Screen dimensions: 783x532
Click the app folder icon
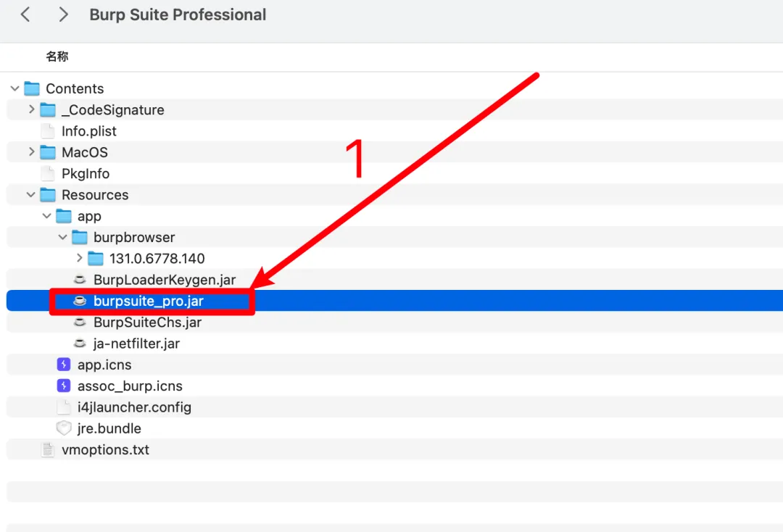pyautogui.click(x=64, y=216)
